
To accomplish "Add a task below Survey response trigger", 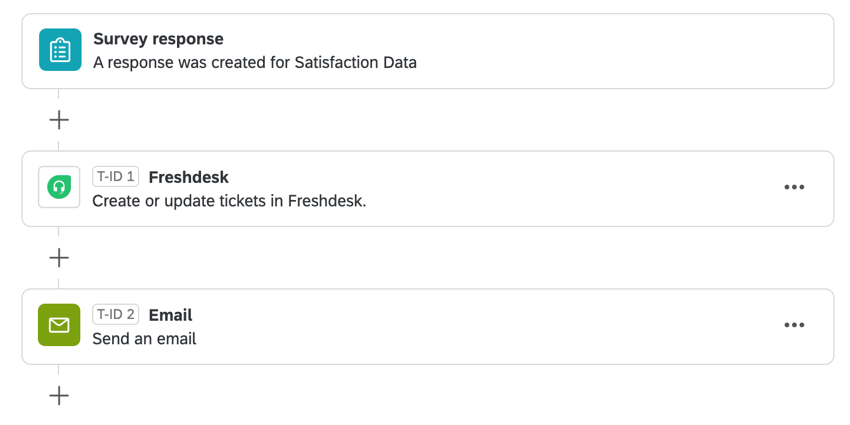I will point(59,120).
